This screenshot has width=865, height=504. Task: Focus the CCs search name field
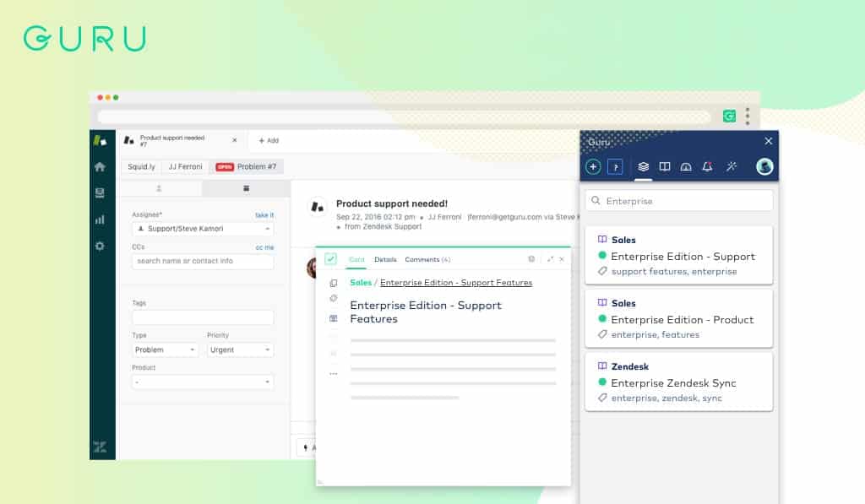(203, 261)
